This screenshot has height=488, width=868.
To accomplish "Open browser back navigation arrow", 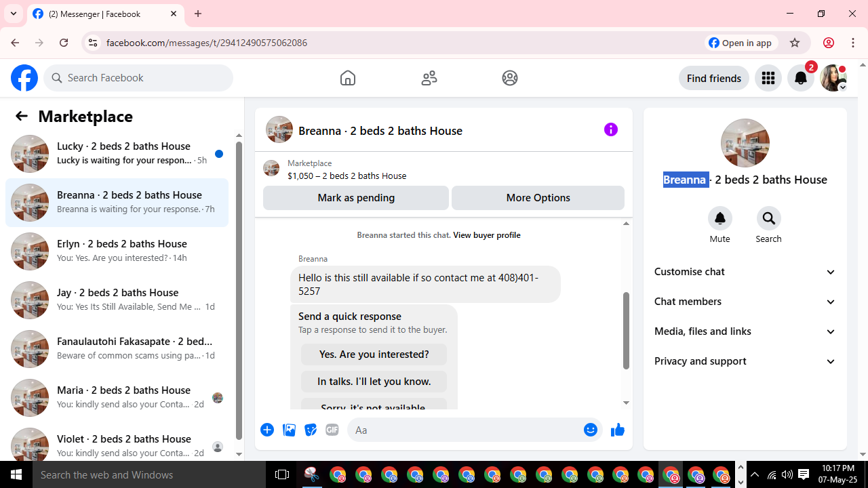I will point(15,43).
